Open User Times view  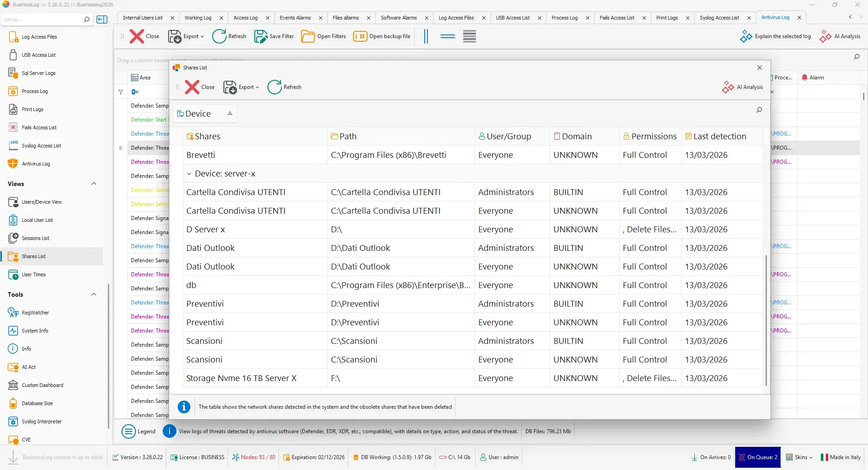[x=34, y=274]
